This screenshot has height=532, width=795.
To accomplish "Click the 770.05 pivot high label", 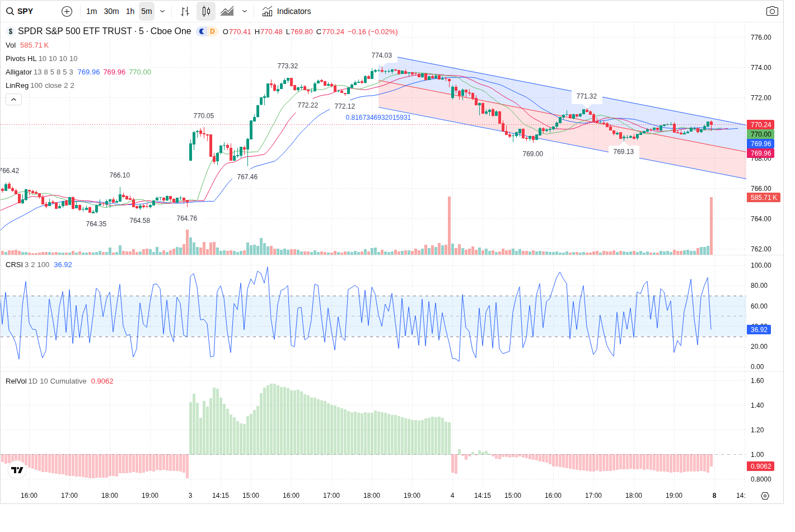I will pyautogui.click(x=204, y=116).
